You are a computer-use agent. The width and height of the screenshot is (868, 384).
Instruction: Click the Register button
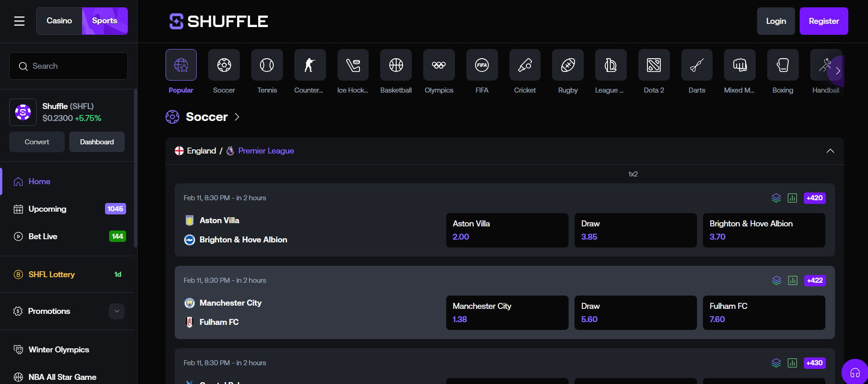tap(824, 21)
